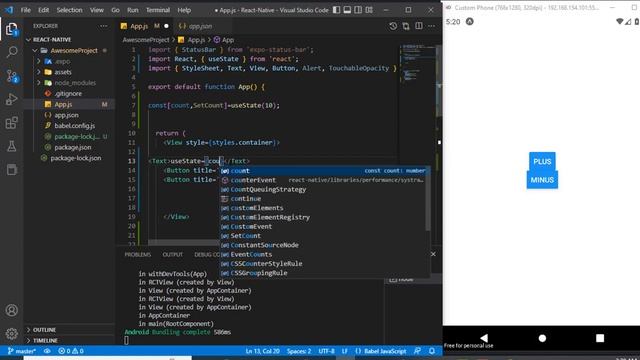Image resolution: width=640 pixels, height=360 pixels.
Task: Click the code minimap overview
Action: click(x=418, y=63)
